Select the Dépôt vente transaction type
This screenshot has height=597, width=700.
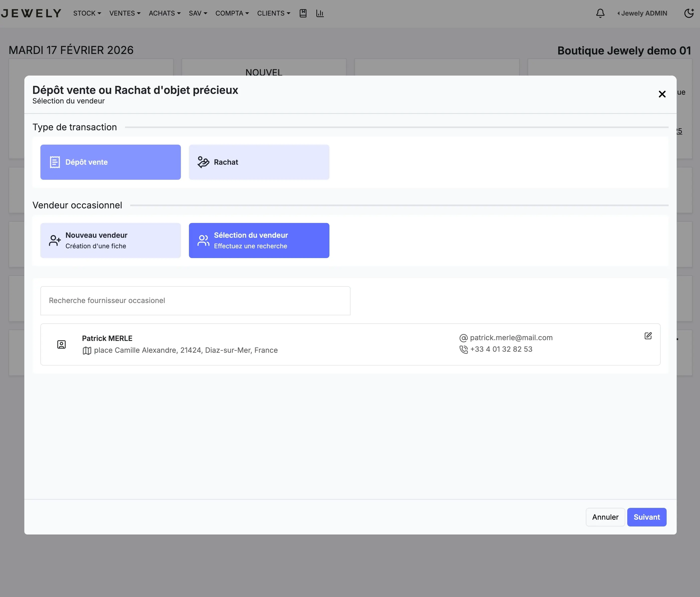point(110,162)
